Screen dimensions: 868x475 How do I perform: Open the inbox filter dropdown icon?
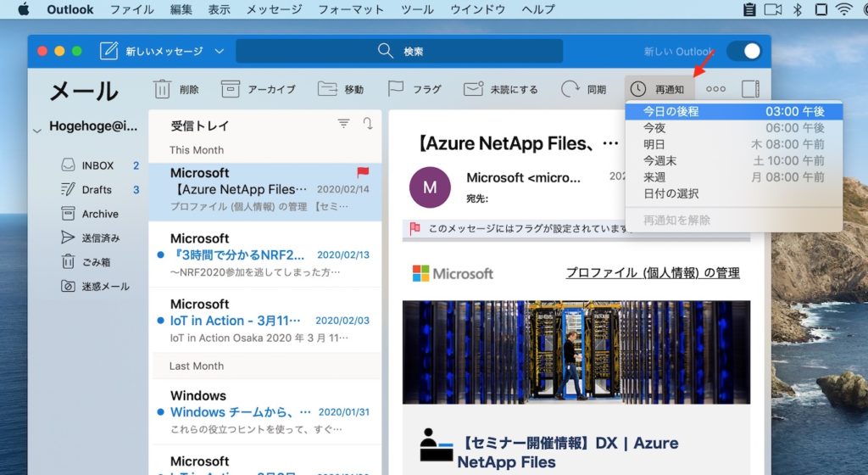click(x=343, y=124)
